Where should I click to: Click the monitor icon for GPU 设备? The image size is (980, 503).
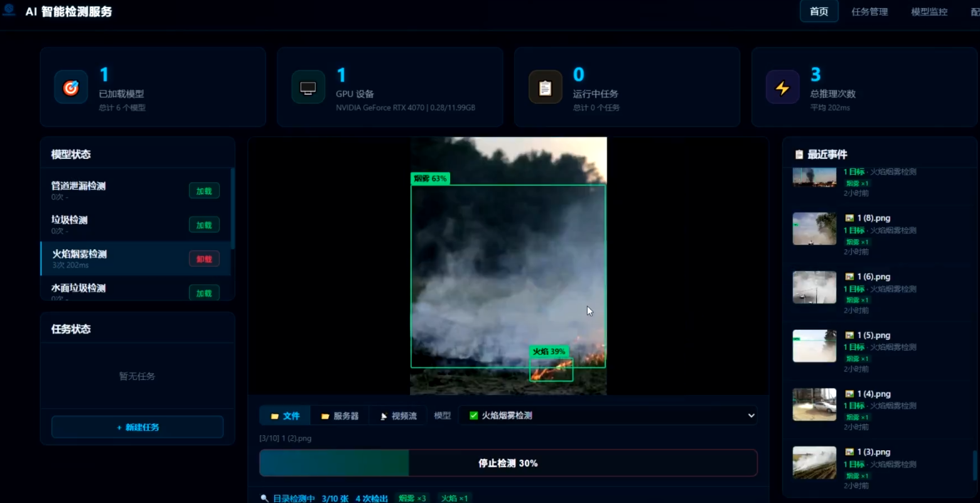pos(308,87)
